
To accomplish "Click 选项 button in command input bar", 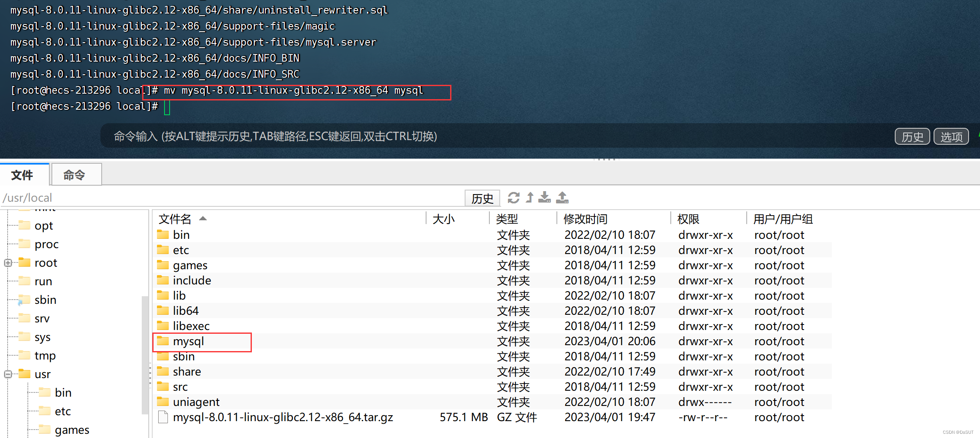I will click(951, 136).
